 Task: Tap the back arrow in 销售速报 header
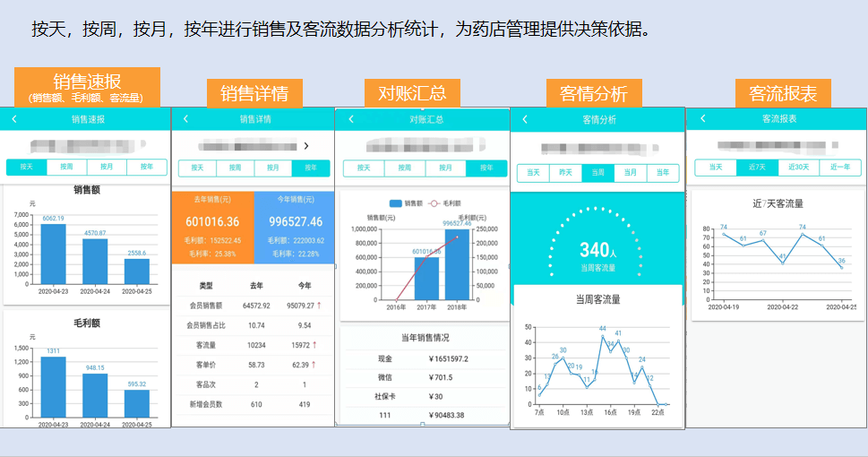(14, 119)
